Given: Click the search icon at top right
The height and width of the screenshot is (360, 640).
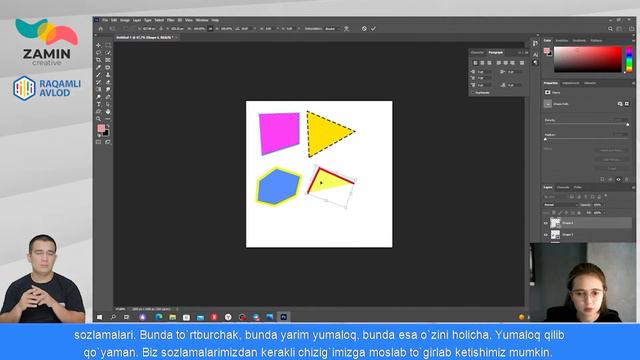Looking at the screenshot, I should 610,29.
